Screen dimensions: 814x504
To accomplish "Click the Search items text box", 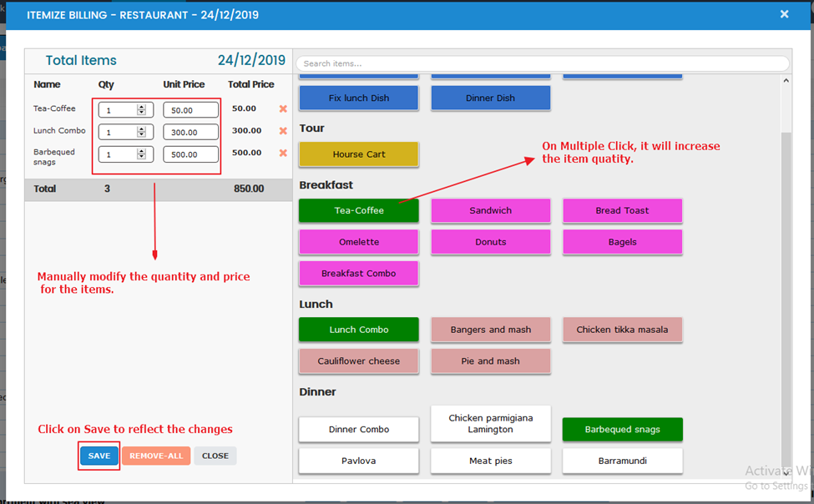I will click(542, 63).
